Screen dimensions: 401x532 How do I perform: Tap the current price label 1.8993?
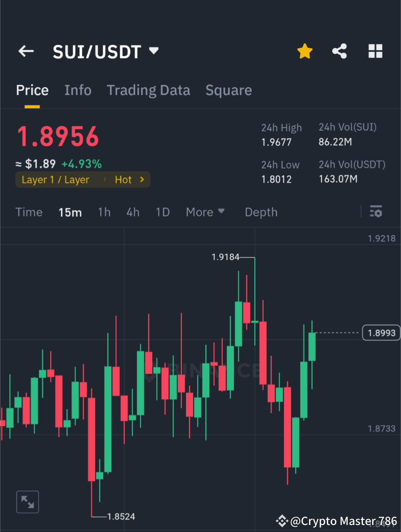tap(381, 333)
